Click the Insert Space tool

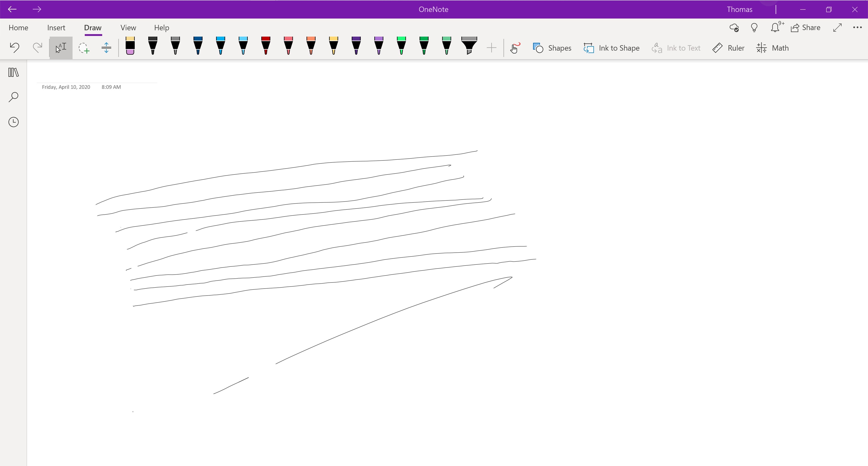(106, 47)
